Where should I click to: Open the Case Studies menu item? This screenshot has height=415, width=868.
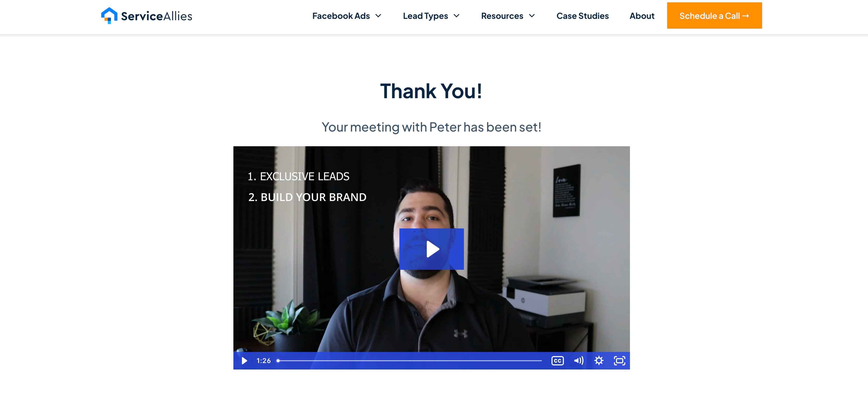582,16
